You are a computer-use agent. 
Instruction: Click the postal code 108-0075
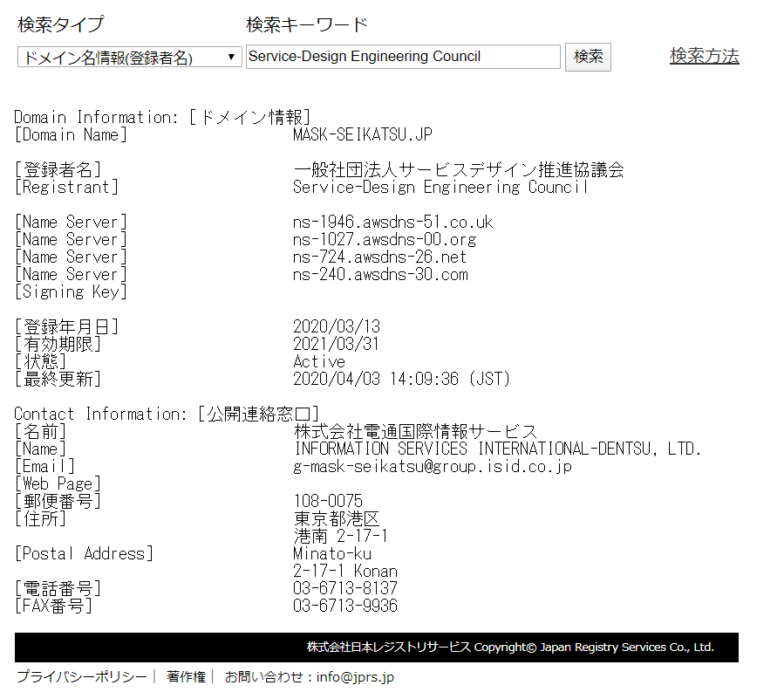pos(328,502)
